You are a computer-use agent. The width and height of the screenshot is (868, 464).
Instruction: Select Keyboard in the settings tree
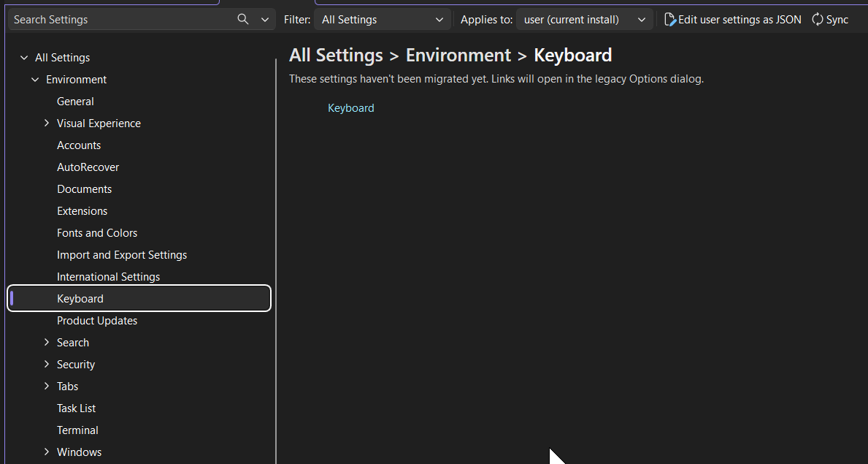[x=139, y=298]
